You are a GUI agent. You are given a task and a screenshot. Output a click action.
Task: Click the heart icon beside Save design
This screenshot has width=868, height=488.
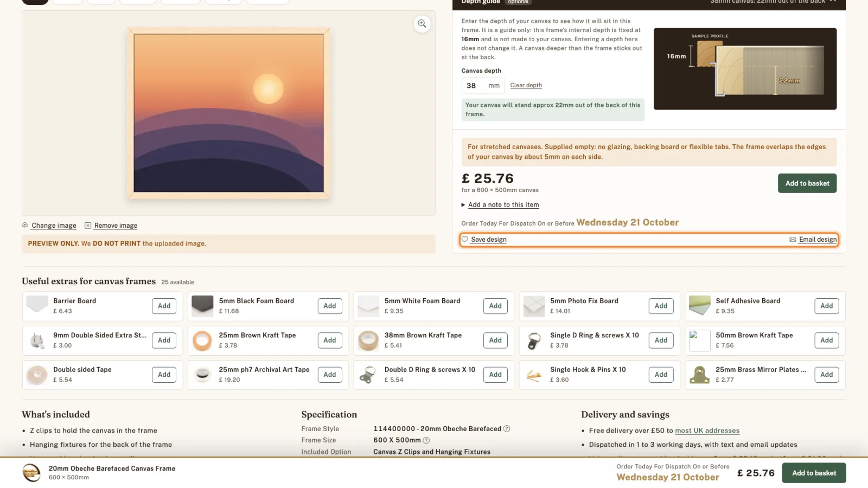(465, 239)
